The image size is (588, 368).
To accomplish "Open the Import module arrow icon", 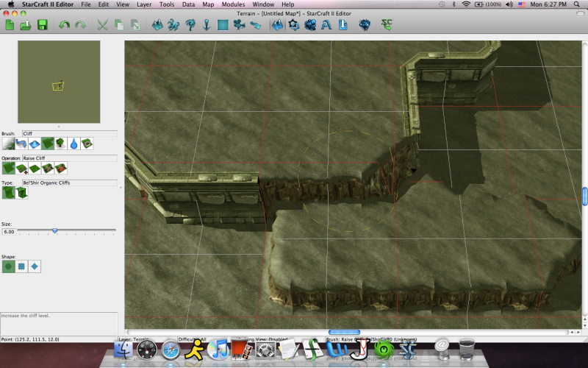I will click(343, 25).
